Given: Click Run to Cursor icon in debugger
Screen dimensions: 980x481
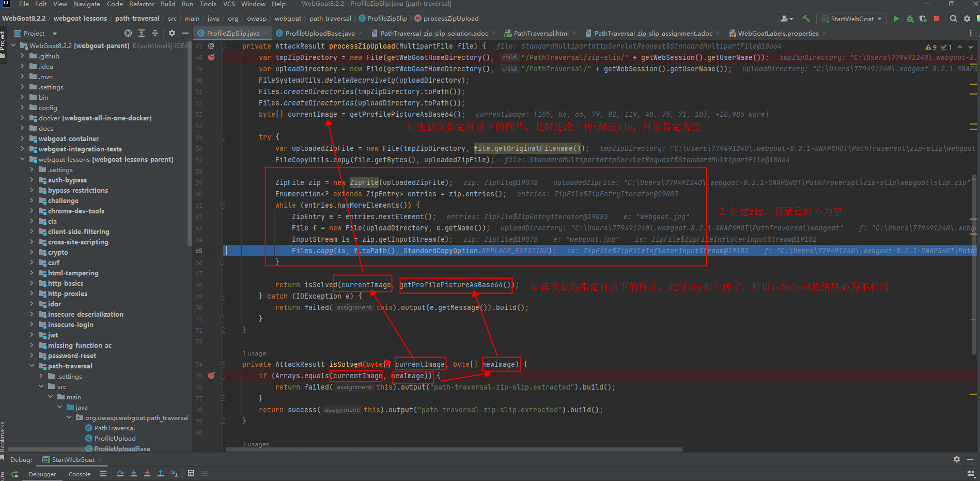Looking at the screenshot, I should [x=175, y=473].
